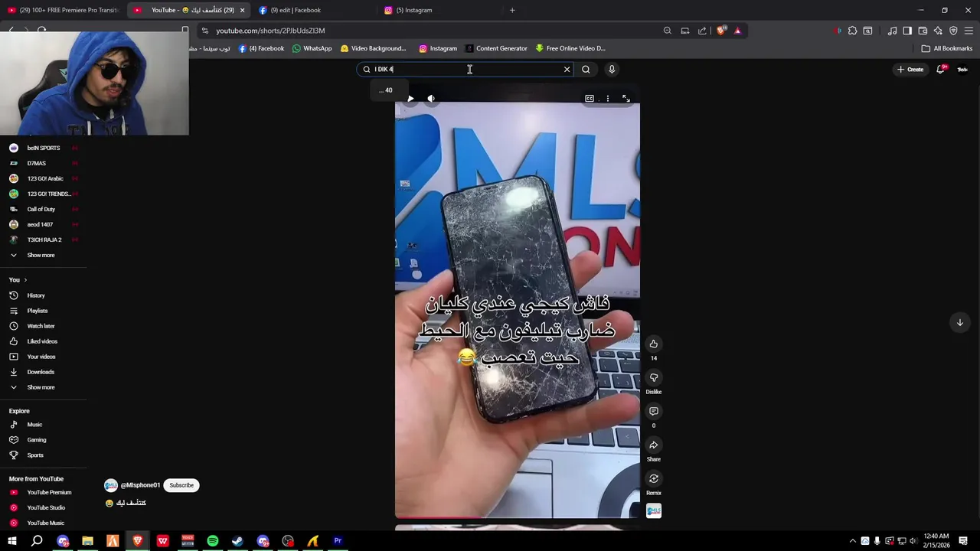The width and height of the screenshot is (980, 551).
Task: Open WhatsApp bookmark
Action: [312, 48]
